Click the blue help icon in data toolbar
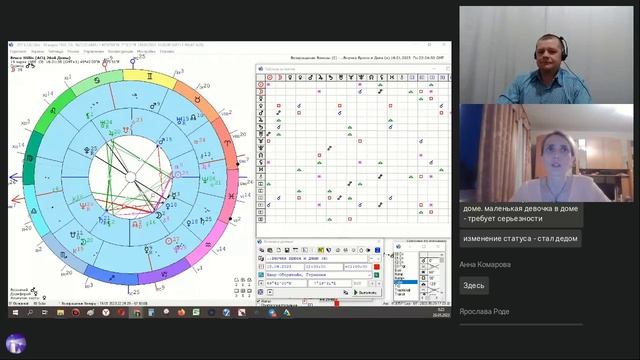 (x=377, y=250)
